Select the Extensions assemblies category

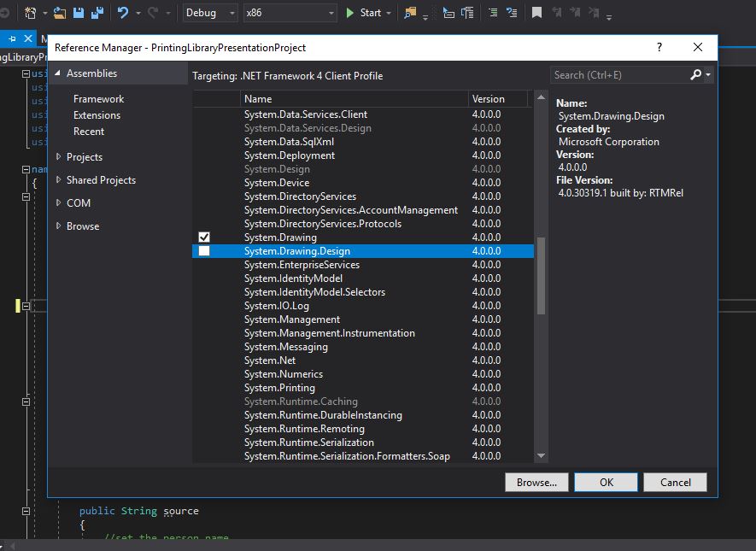(x=97, y=115)
